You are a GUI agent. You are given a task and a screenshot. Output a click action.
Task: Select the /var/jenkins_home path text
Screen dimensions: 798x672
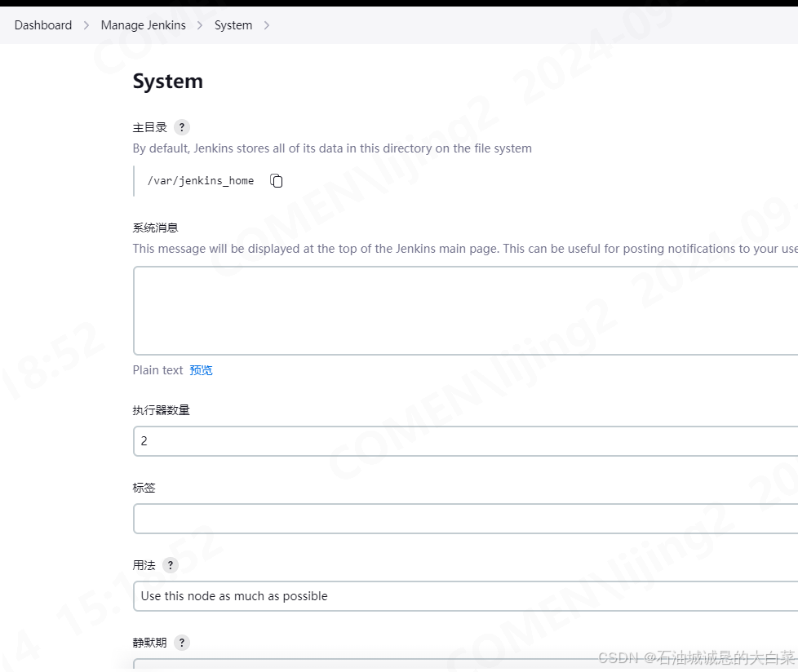[201, 180]
